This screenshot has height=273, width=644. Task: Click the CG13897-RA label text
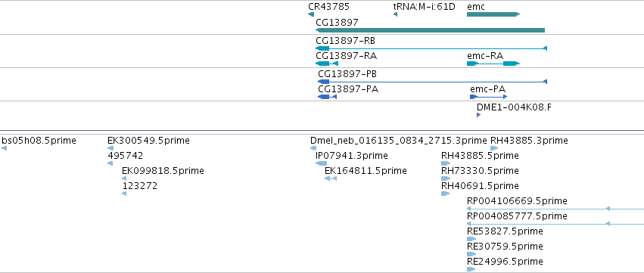coord(346,56)
